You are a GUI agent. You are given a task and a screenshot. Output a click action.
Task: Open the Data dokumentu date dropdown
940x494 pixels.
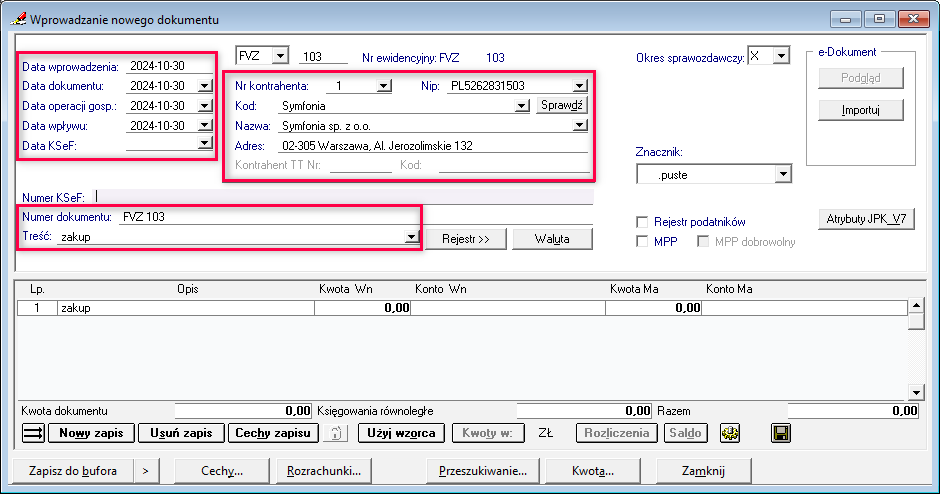coord(205,86)
